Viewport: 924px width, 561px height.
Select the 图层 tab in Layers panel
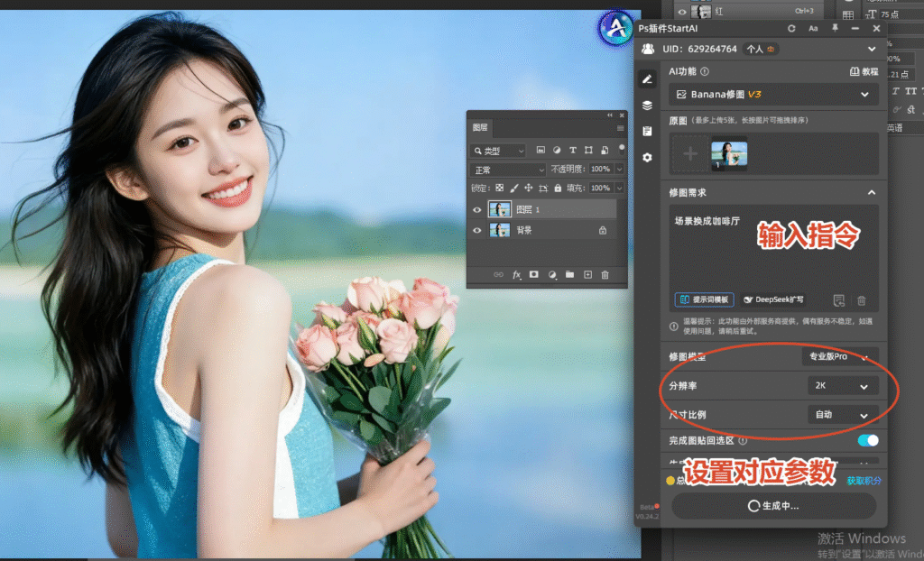click(480, 127)
